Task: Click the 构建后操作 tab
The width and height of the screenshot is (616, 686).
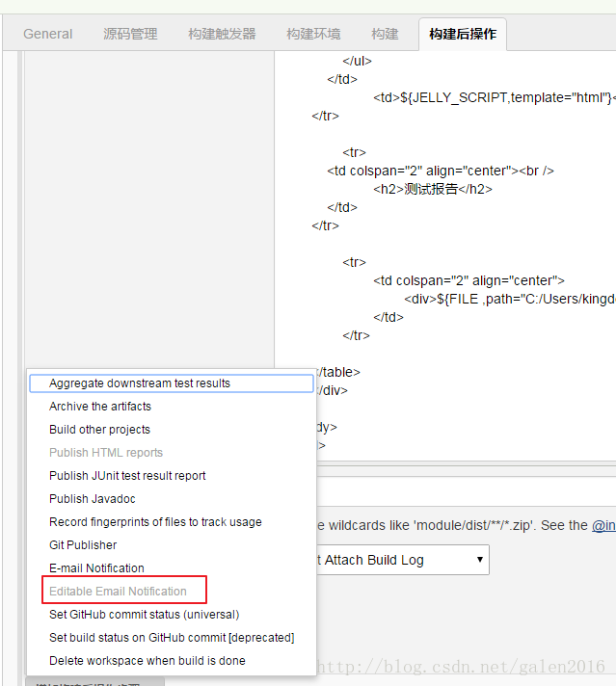Action: coord(463,34)
